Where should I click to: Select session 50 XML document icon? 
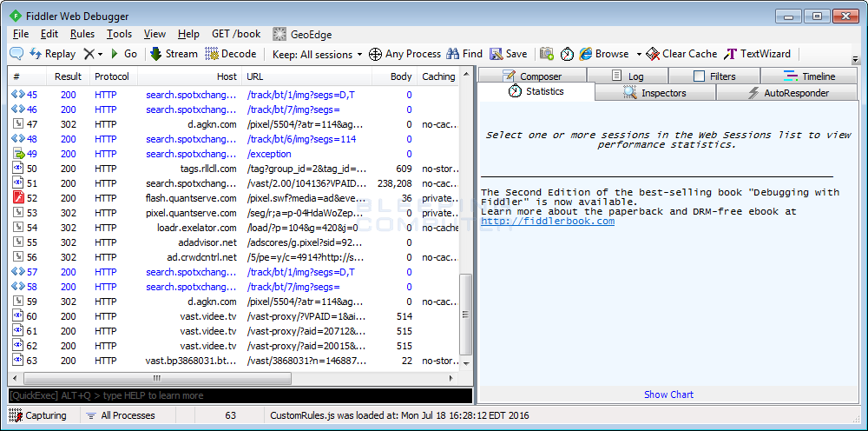[17, 169]
